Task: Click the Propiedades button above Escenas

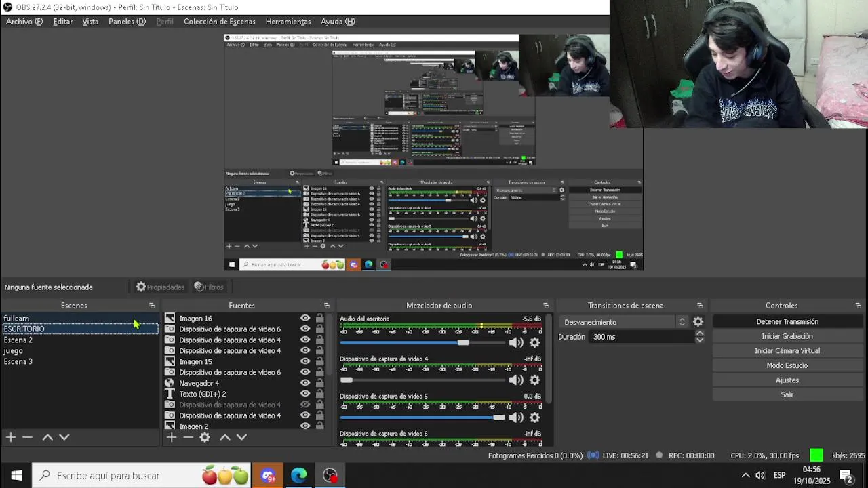Action: tap(160, 287)
